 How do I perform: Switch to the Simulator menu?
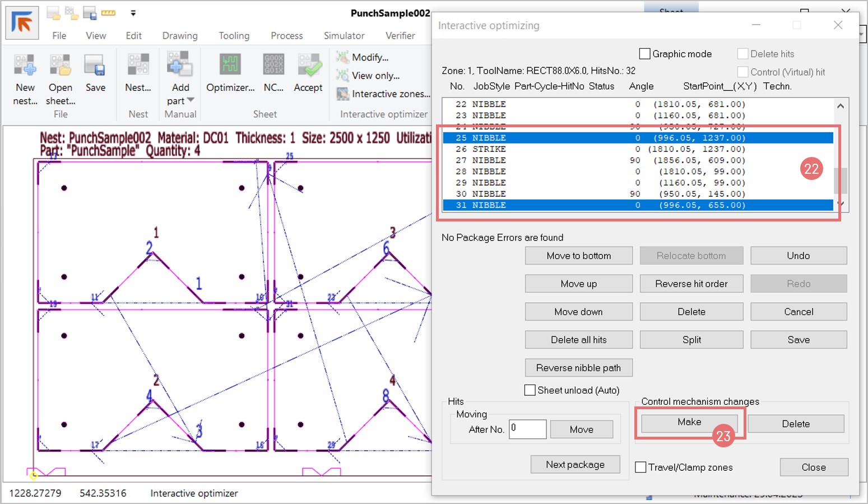[x=344, y=35]
